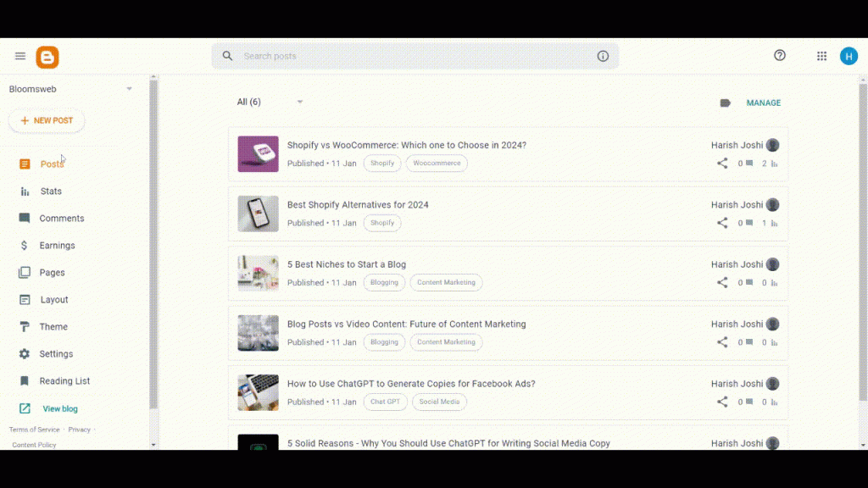
Task: Open the Google apps grid
Action: pos(821,56)
